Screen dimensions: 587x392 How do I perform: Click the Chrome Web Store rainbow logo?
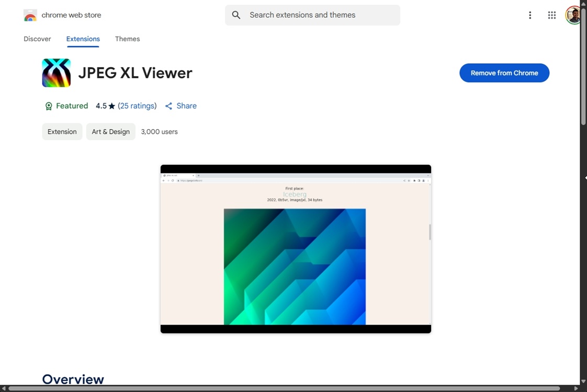point(30,15)
